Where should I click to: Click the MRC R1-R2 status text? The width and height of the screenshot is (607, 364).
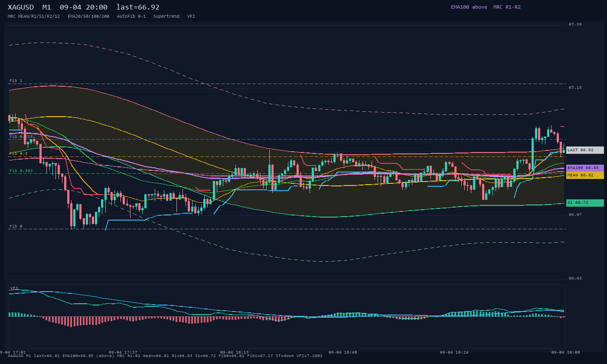pos(507,7)
